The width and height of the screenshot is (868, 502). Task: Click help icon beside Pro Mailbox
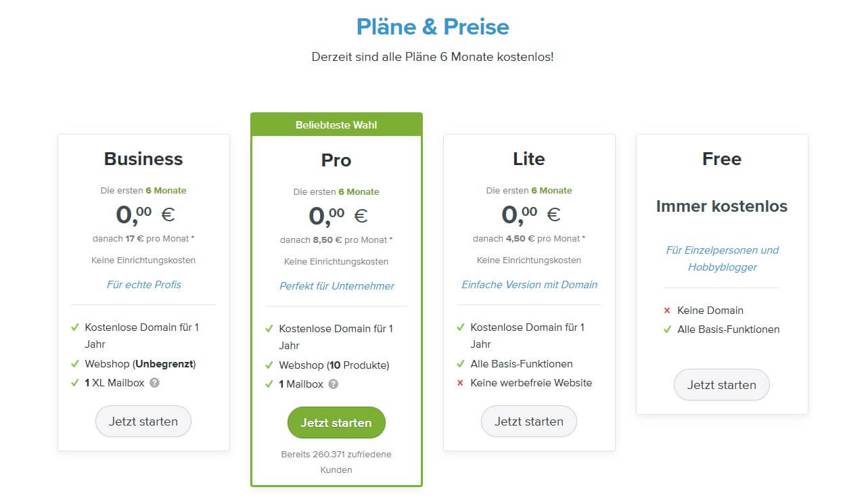tap(333, 384)
